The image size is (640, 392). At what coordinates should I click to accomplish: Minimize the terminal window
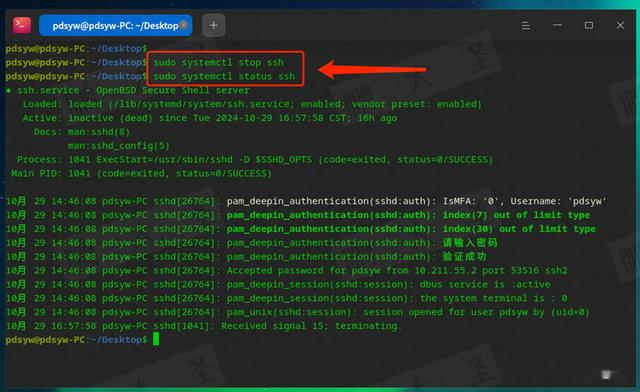(557, 25)
